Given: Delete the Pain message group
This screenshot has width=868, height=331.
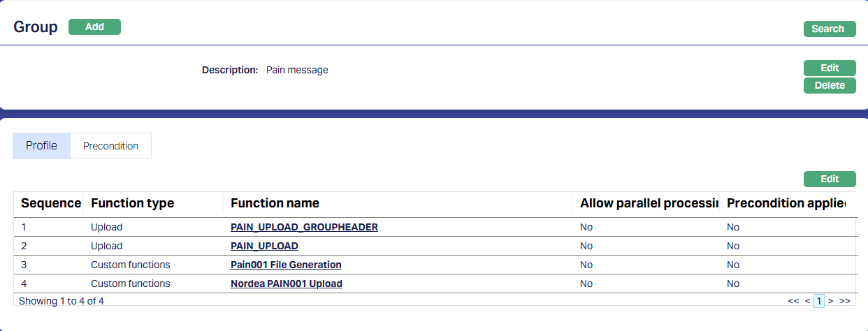Looking at the screenshot, I should pos(830,85).
